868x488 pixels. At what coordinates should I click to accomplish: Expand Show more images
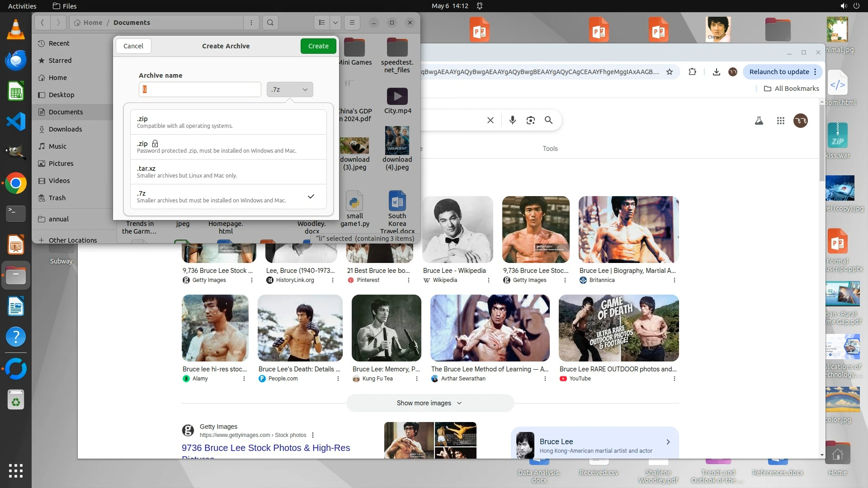pos(429,403)
